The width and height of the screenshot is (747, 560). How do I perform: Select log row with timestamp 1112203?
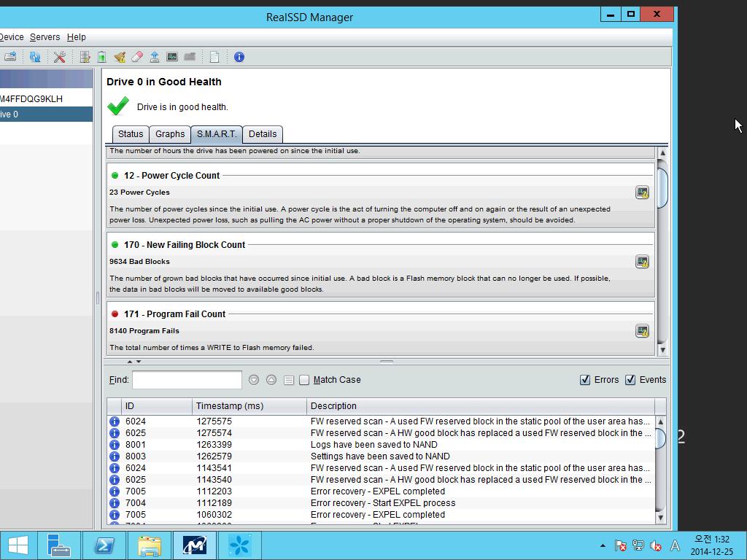pyautogui.click(x=381, y=491)
